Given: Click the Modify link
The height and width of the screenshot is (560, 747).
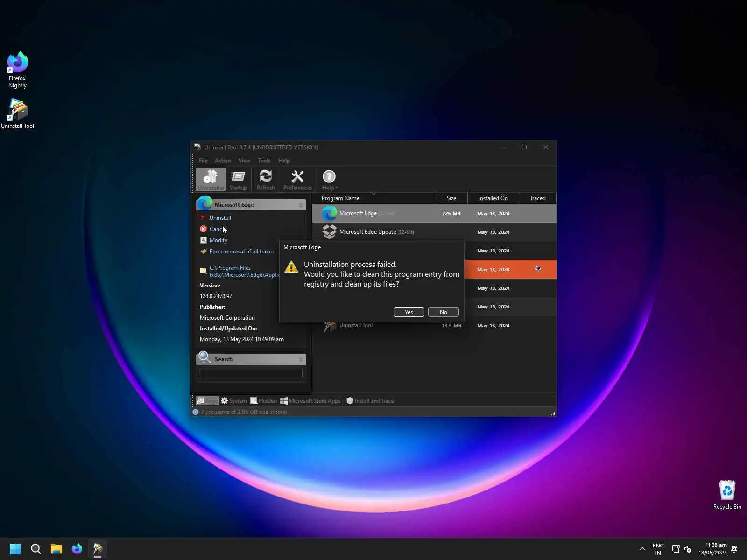Looking at the screenshot, I should click(218, 240).
